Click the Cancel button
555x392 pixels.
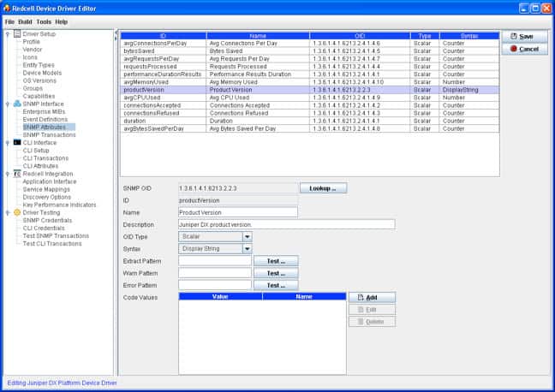[x=524, y=49]
